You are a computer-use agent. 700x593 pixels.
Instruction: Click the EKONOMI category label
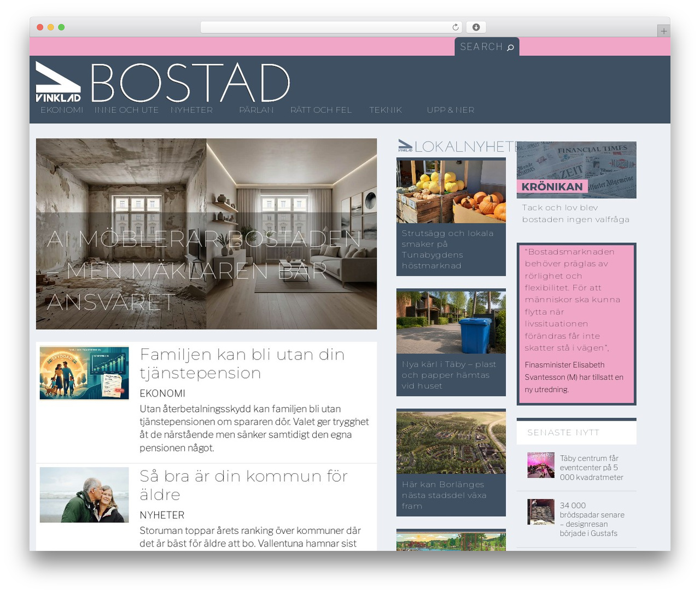click(x=162, y=393)
